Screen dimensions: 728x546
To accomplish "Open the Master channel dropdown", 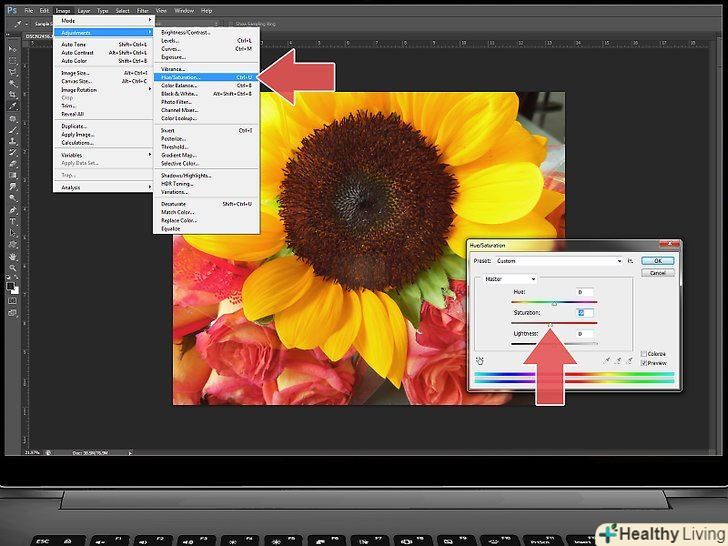I will coord(511,279).
